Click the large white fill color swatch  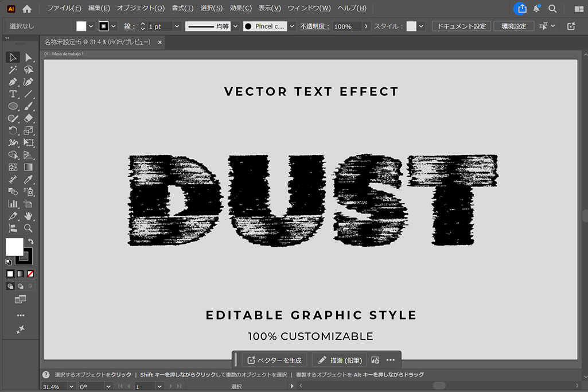coord(14,247)
